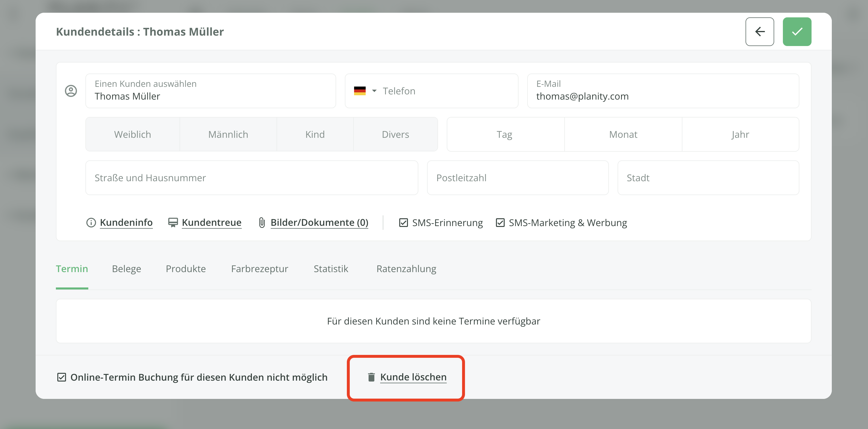This screenshot has height=429, width=868.
Task: Click the paperclip attachments icon
Action: coord(262,223)
